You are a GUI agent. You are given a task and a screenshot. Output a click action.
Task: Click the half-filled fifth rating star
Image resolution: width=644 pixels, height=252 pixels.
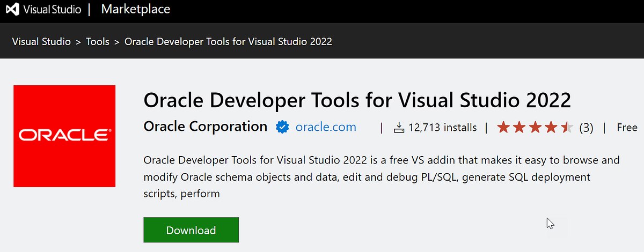pos(567,127)
